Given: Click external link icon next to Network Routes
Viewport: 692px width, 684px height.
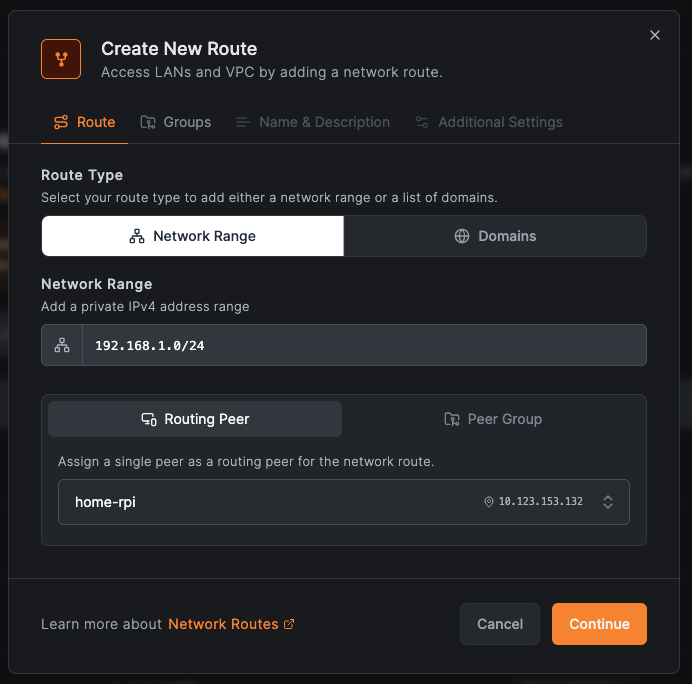Looking at the screenshot, I should coord(289,624).
